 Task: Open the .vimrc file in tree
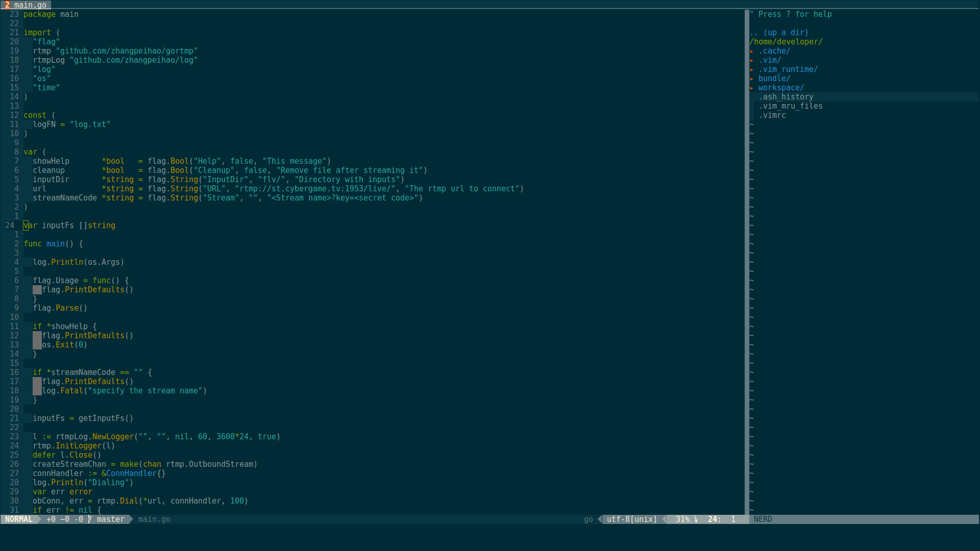pyautogui.click(x=772, y=115)
